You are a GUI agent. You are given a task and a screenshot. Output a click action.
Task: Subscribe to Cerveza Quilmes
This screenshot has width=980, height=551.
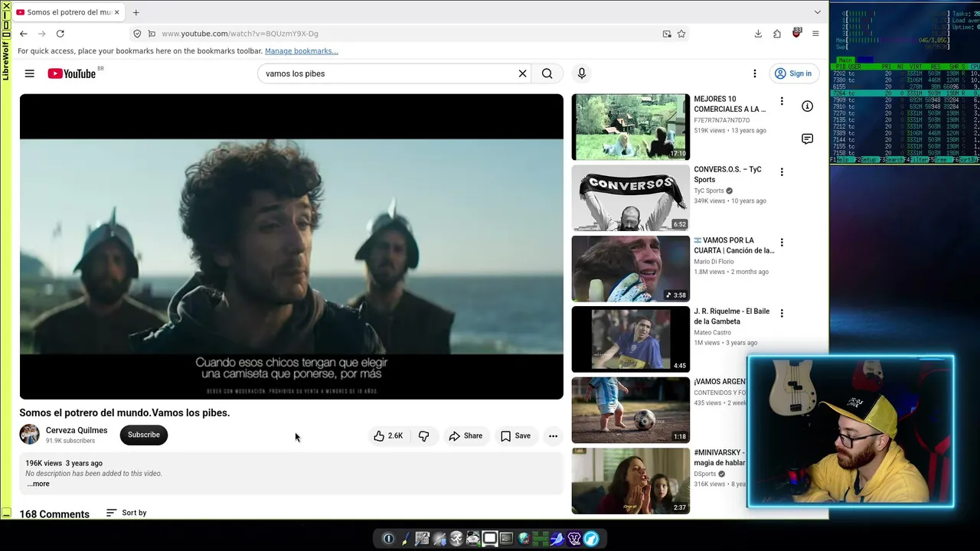[144, 435]
